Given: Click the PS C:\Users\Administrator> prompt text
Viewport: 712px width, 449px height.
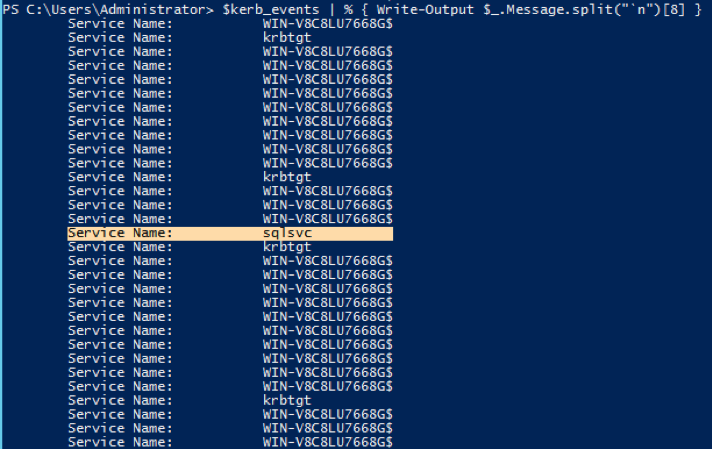Looking at the screenshot, I should pos(108,10).
